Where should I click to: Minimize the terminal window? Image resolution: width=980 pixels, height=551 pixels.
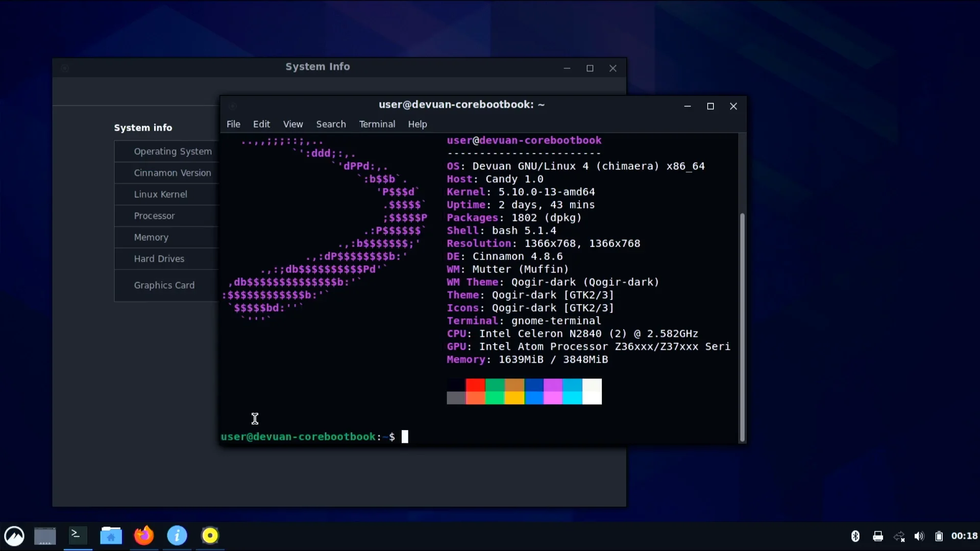point(688,106)
